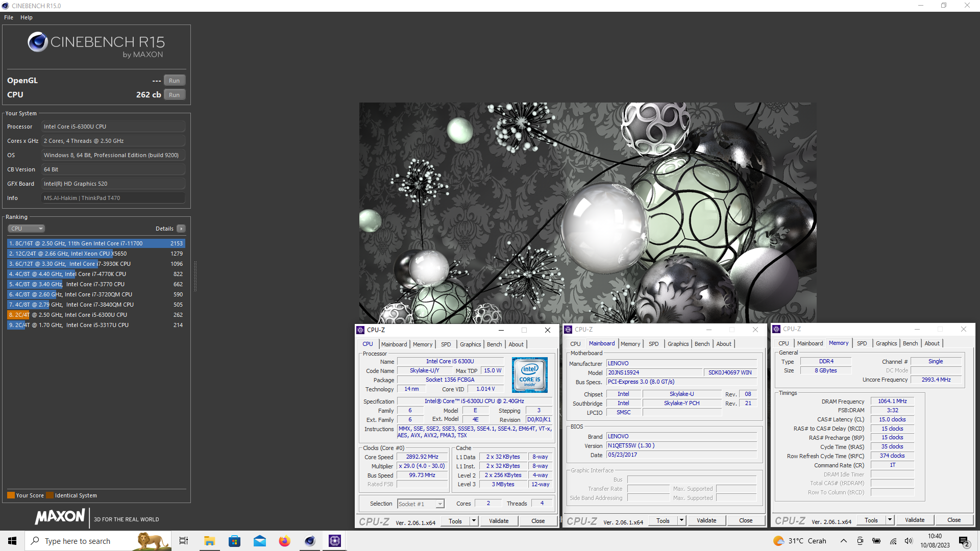This screenshot has height=551, width=980.
Task: Click Tools button in first CPU-Z window
Action: pyautogui.click(x=455, y=521)
